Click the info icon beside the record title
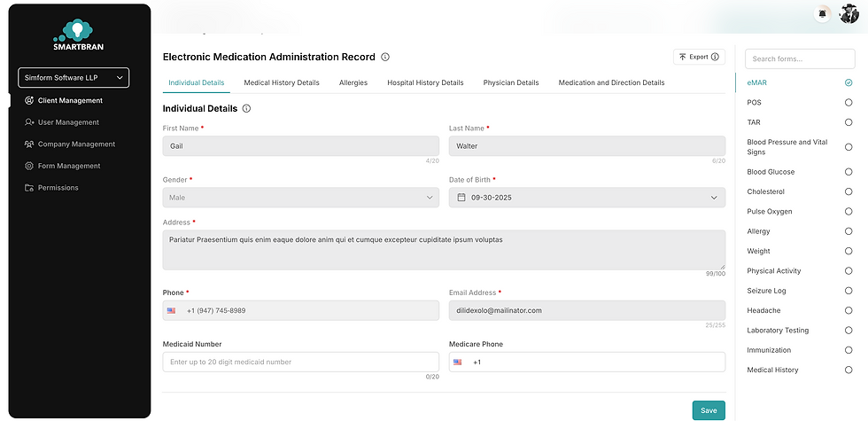 point(385,57)
